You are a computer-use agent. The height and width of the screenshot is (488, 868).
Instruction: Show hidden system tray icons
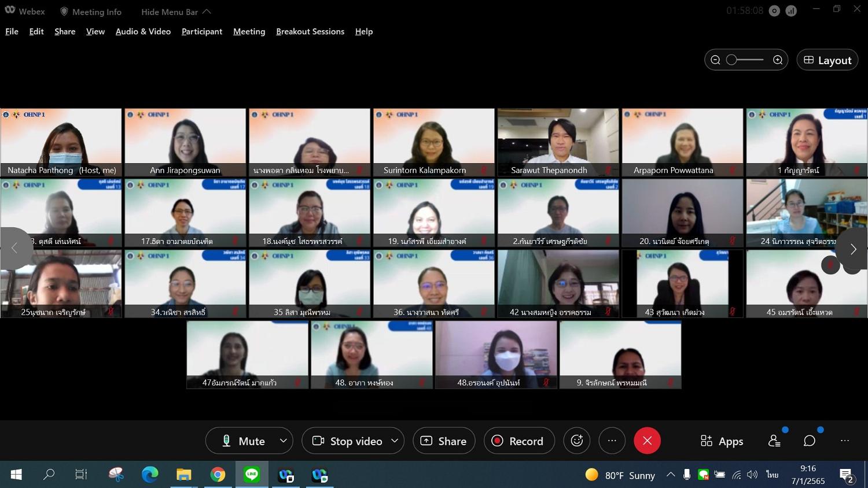[671, 475]
